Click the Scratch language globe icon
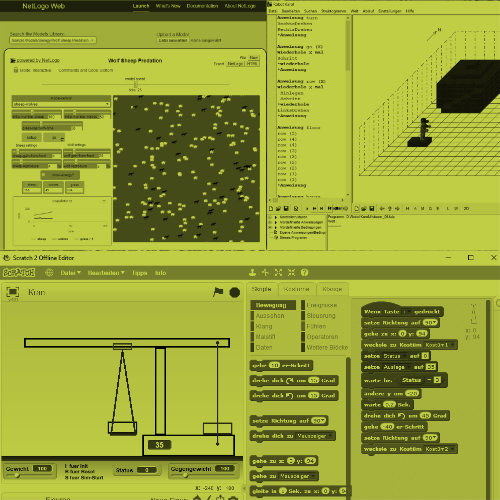Image resolution: width=500 pixels, height=500 pixels. point(49,273)
